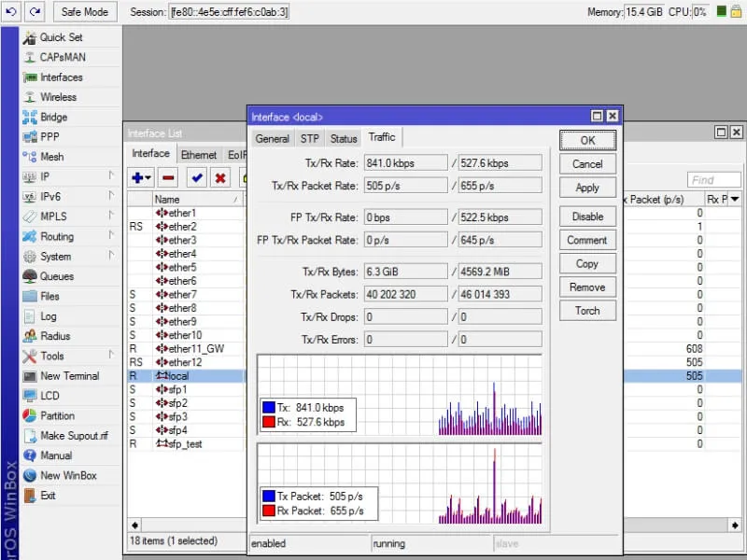Open the column dropdown in interface list
The image size is (747, 560).
coord(734,200)
